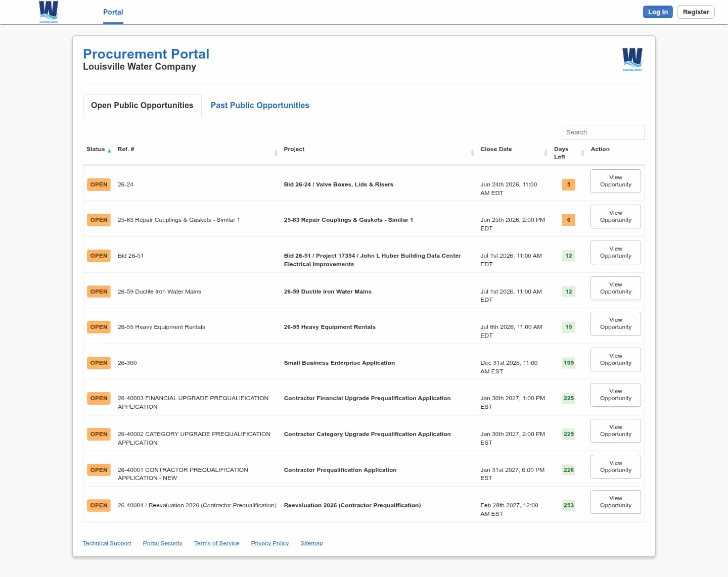The height and width of the screenshot is (577, 728).
Task: Click the Register button
Action: [696, 12]
